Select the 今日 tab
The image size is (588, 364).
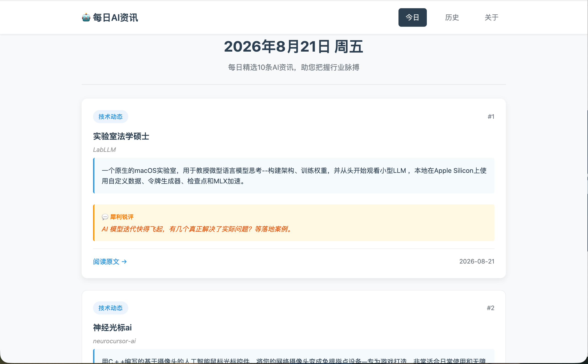click(x=412, y=17)
